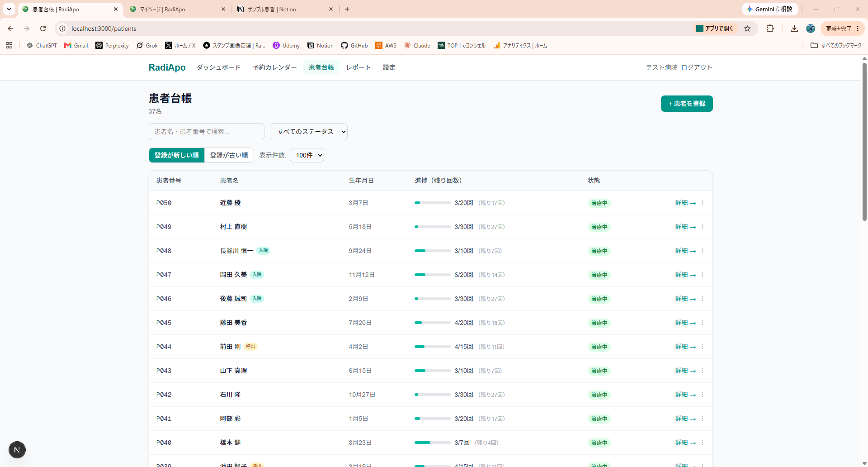868x467 pixels.
Task: Open row menu for patient P048
Action: click(x=702, y=251)
